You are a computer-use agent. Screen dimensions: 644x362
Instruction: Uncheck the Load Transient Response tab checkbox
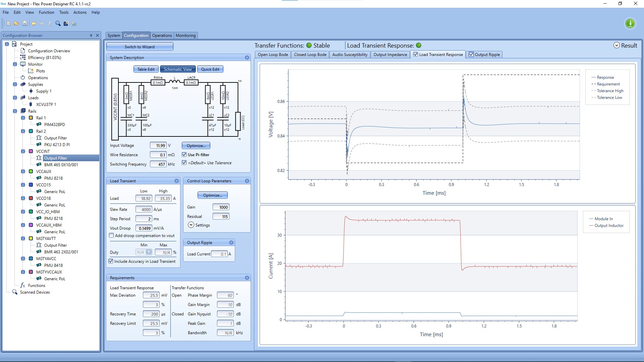(416, 54)
